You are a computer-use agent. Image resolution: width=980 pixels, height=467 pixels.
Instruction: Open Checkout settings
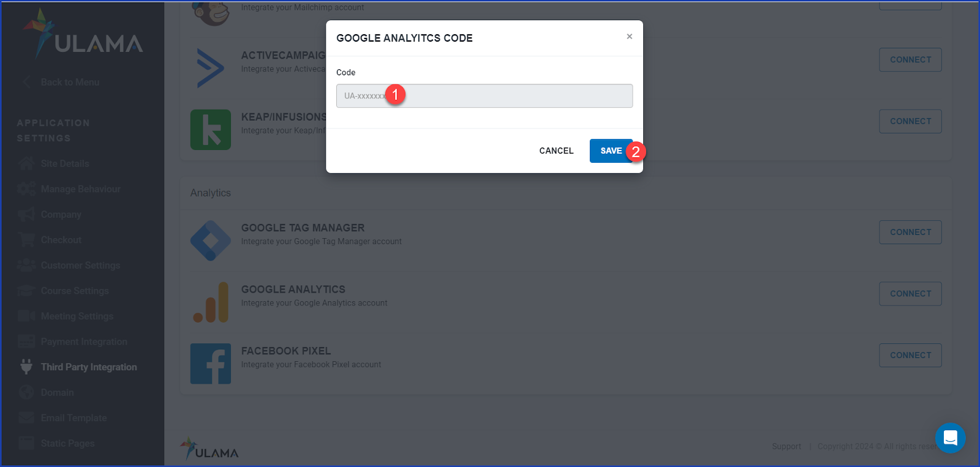(61, 240)
